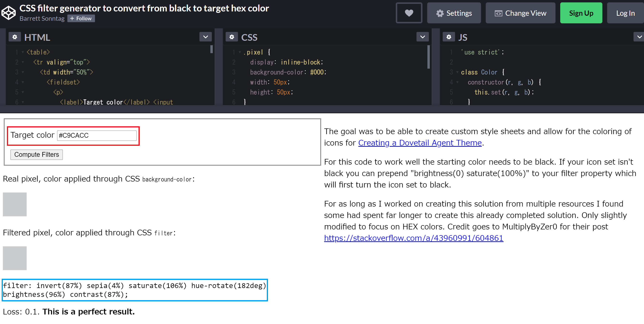Collapse the <p> tag fold arrow
The width and height of the screenshot is (644, 324).
[x=23, y=92]
